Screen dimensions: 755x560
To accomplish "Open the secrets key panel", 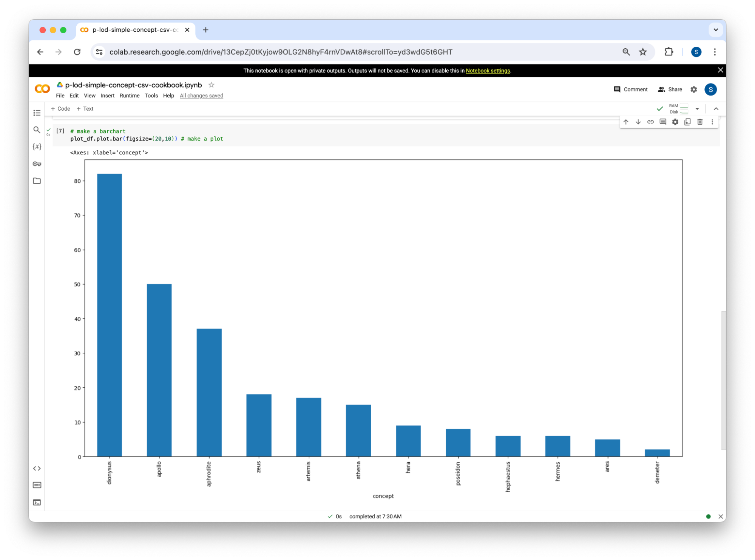I will tap(37, 164).
